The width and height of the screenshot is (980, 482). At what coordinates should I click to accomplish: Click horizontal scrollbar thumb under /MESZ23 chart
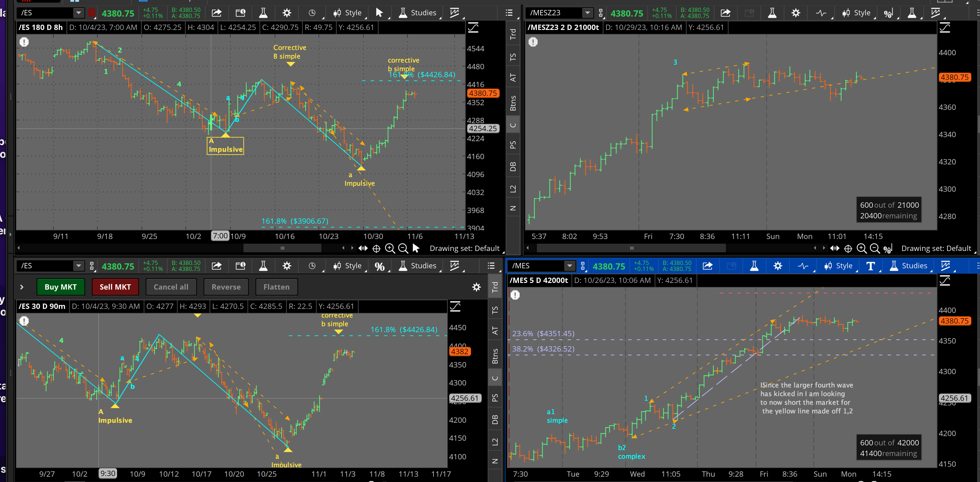click(631, 248)
